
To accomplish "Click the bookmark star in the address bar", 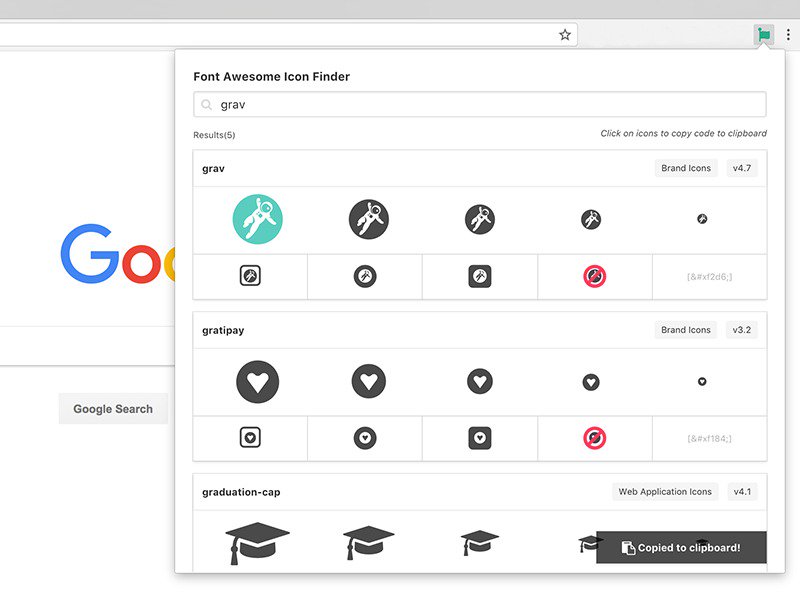I will (565, 33).
